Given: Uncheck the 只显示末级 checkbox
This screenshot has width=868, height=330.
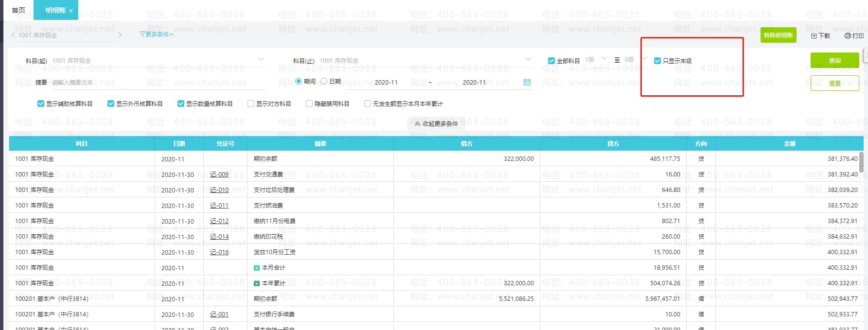Looking at the screenshot, I should point(657,61).
